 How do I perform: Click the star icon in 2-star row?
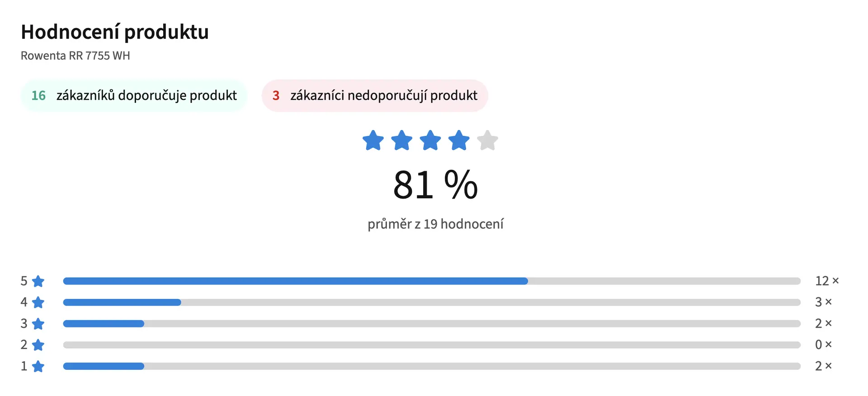click(x=38, y=345)
